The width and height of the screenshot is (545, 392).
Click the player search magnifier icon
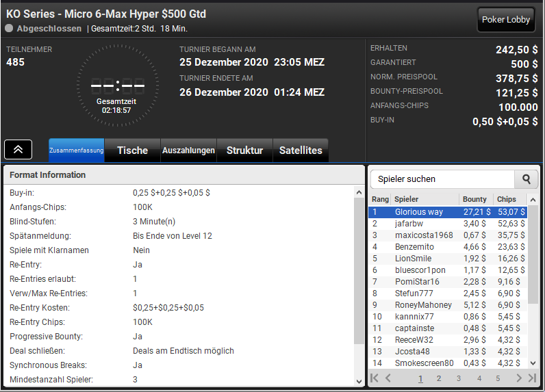pyautogui.click(x=526, y=179)
